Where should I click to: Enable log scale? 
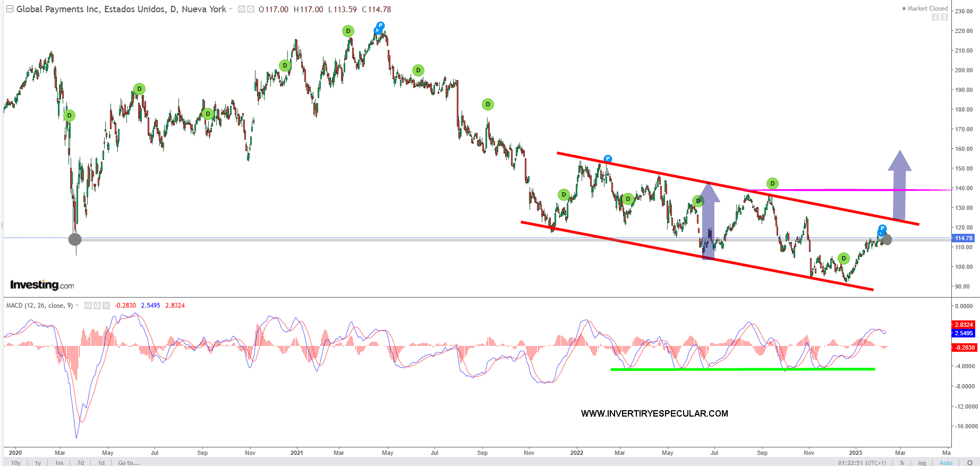tap(922, 462)
